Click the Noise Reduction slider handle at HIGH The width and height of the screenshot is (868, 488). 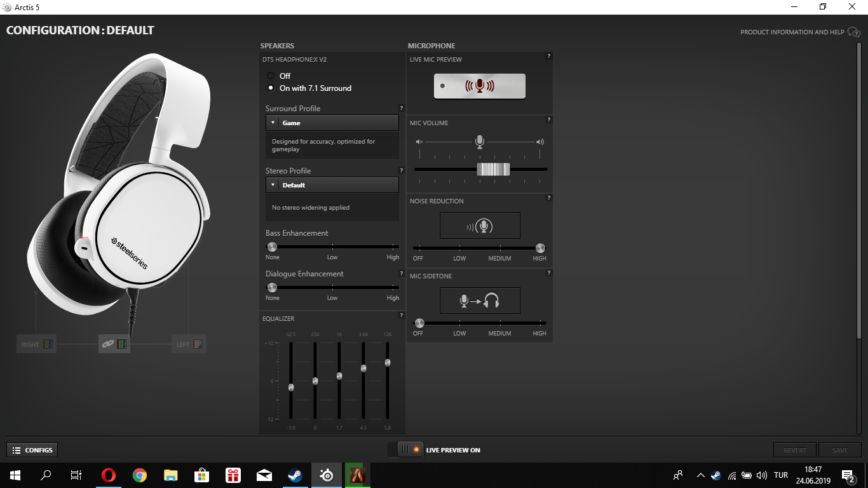coord(540,248)
